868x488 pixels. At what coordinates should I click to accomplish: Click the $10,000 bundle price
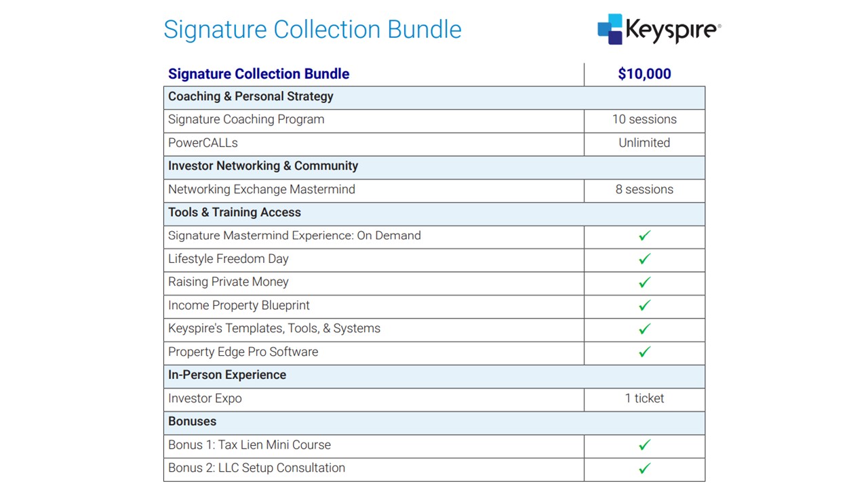click(x=644, y=74)
